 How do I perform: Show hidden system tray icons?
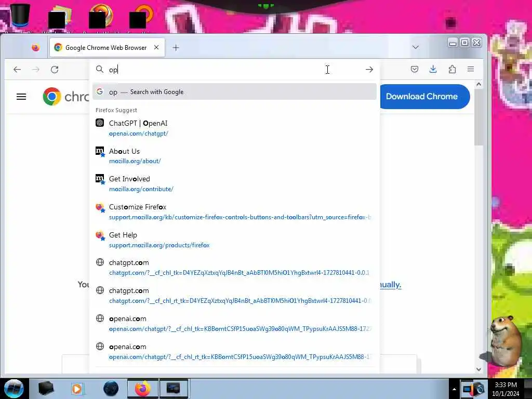point(454,389)
